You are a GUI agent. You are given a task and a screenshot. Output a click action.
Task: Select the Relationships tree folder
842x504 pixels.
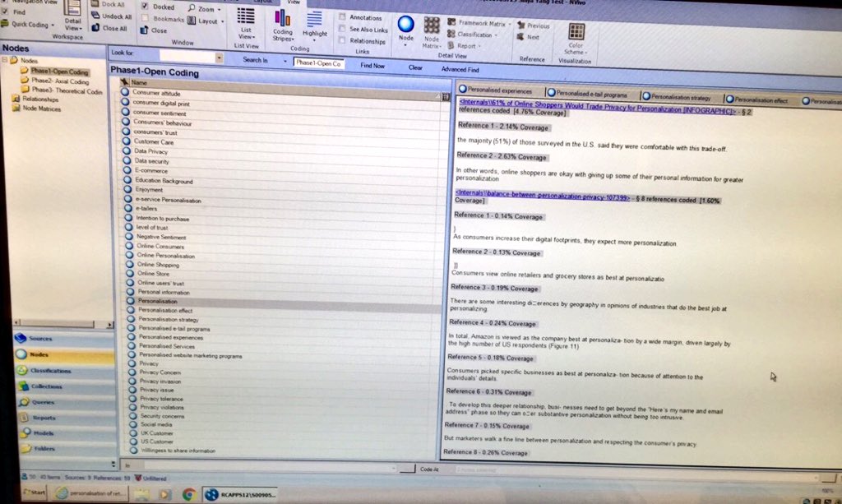[x=35, y=99]
